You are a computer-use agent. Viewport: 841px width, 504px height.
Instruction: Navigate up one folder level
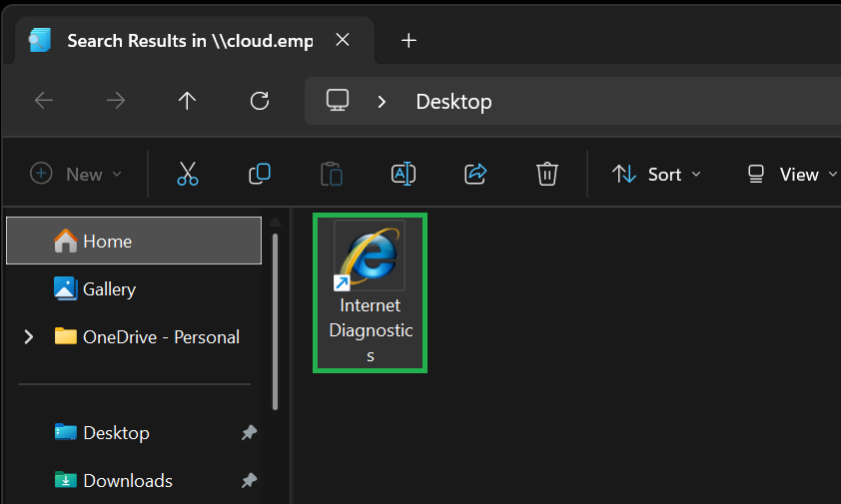click(x=187, y=100)
